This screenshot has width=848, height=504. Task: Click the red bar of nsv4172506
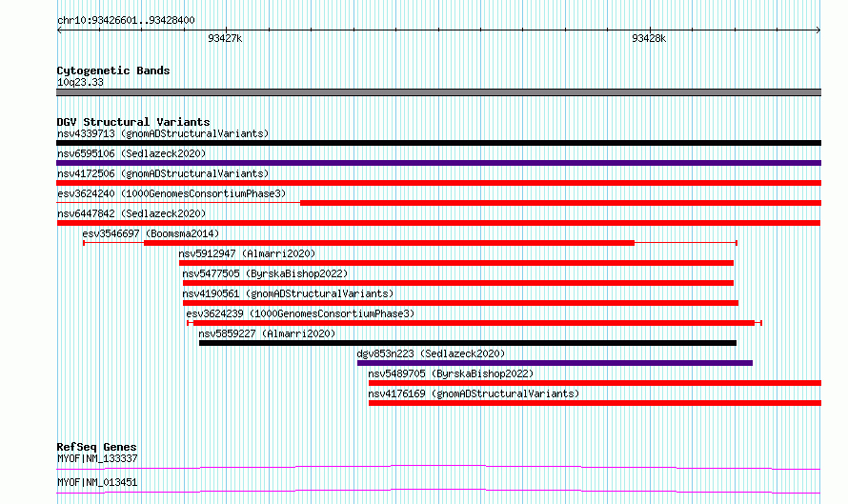pos(438,183)
